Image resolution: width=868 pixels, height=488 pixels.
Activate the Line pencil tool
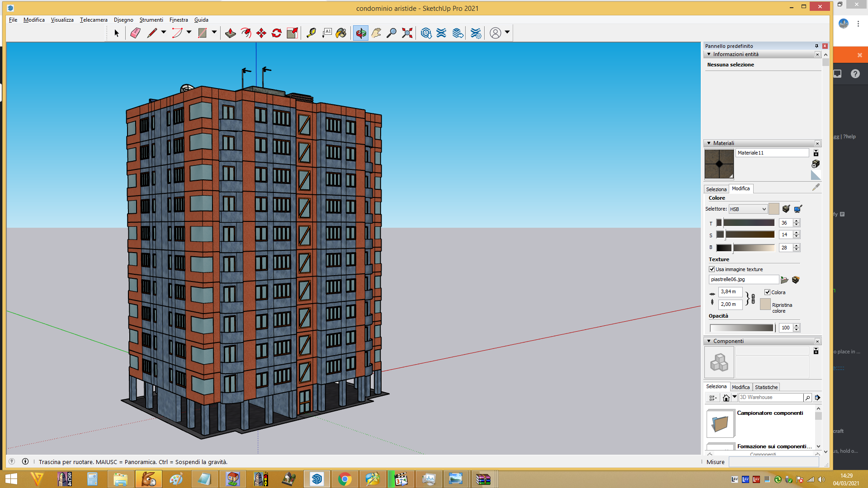152,33
